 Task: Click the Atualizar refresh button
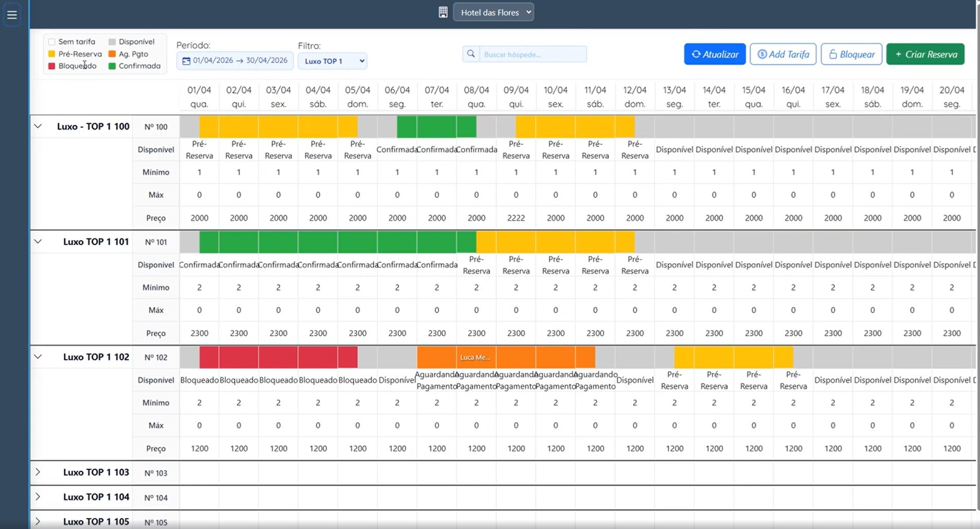[715, 54]
